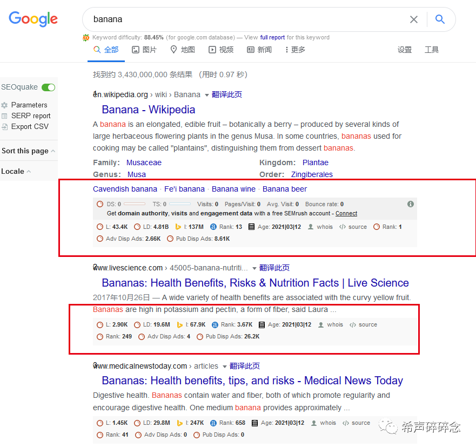Click the blue search magnifier icon

coord(440,19)
